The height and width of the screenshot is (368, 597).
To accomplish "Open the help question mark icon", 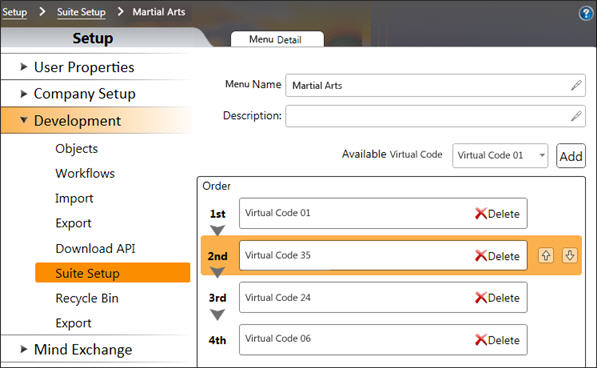I will [x=586, y=14].
